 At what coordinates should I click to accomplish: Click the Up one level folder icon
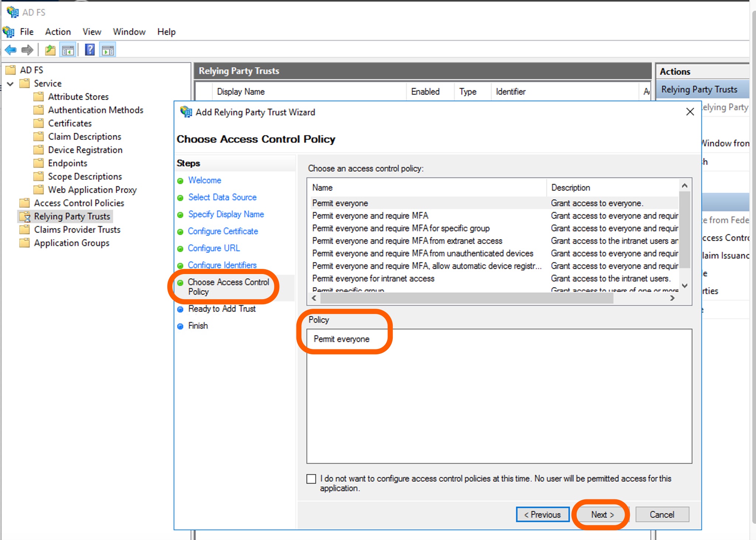click(50, 50)
